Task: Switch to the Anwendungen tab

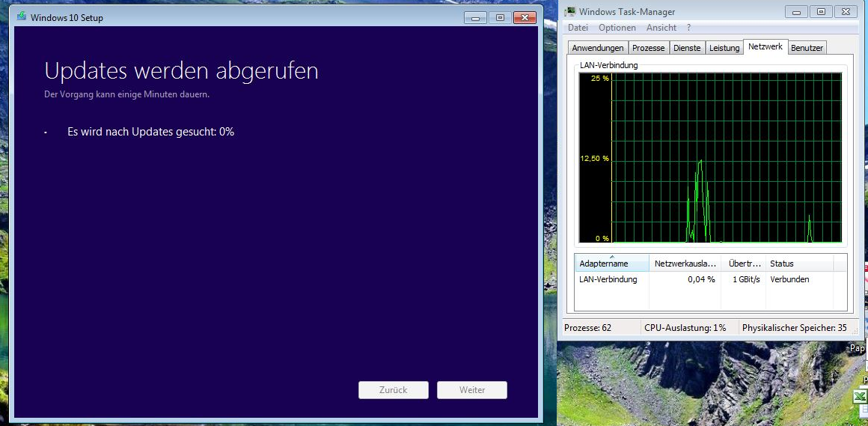Action: [x=598, y=48]
